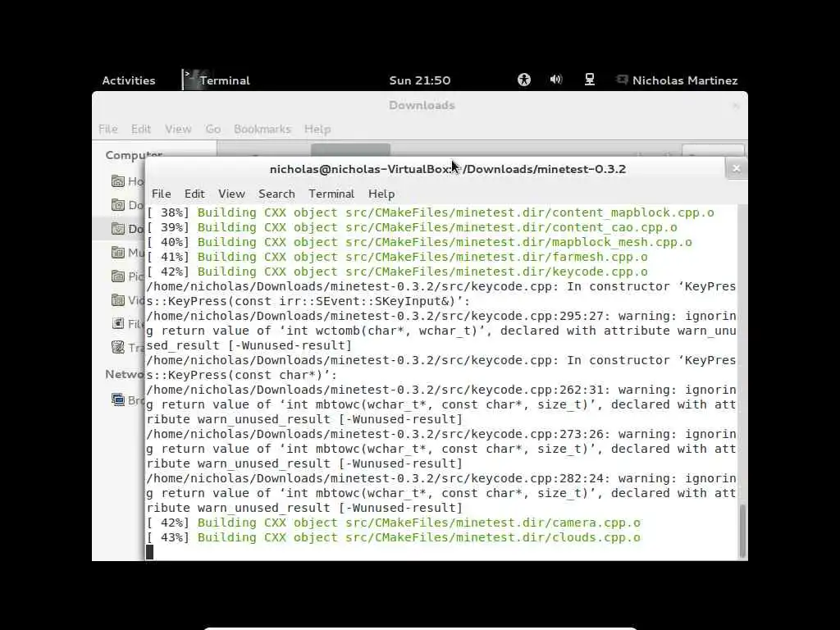Open the Terminal window File menu

tap(162, 194)
